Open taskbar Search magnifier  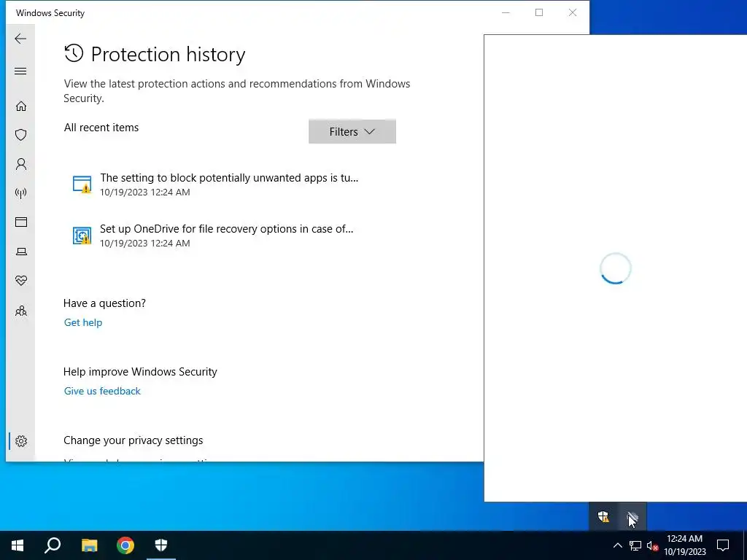tap(53, 545)
